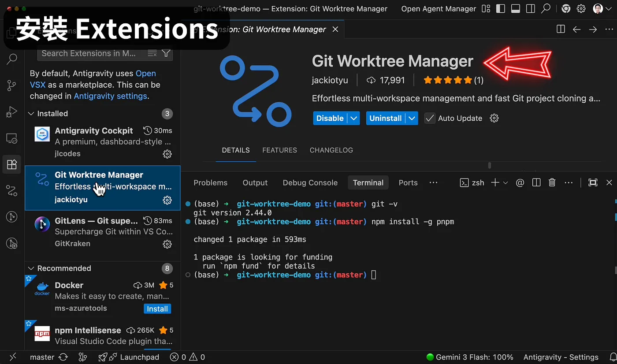Open the Search view in activity bar

click(12, 59)
